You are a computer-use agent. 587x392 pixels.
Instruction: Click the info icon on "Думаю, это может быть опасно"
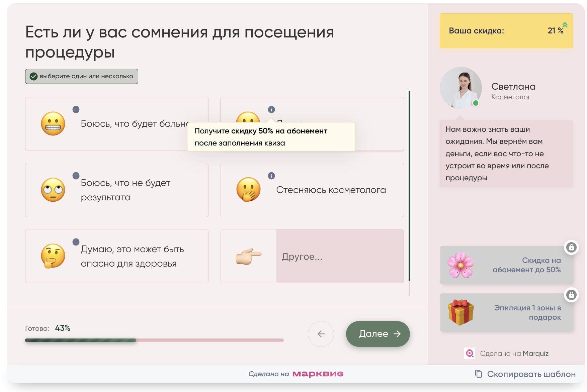[x=75, y=241]
